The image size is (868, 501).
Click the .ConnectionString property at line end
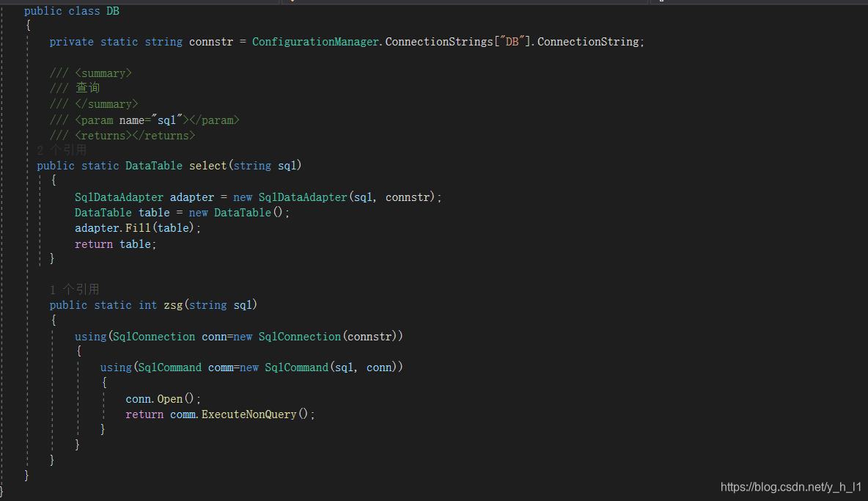[588, 42]
